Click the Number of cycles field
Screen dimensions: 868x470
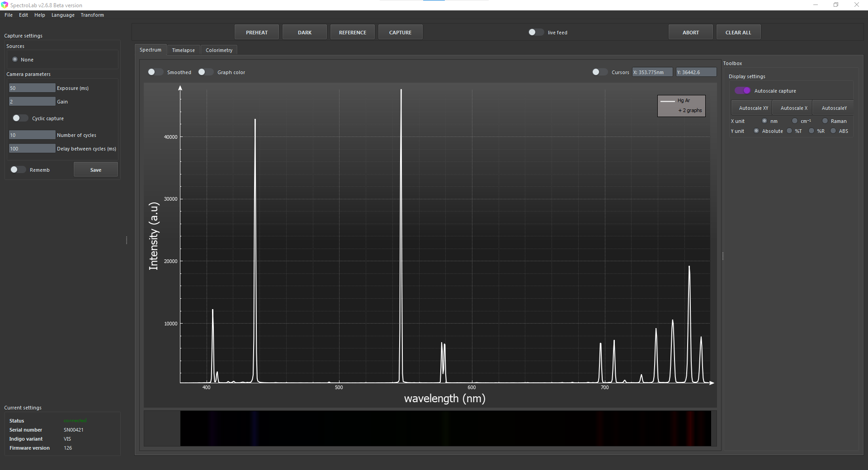tap(32, 135)
